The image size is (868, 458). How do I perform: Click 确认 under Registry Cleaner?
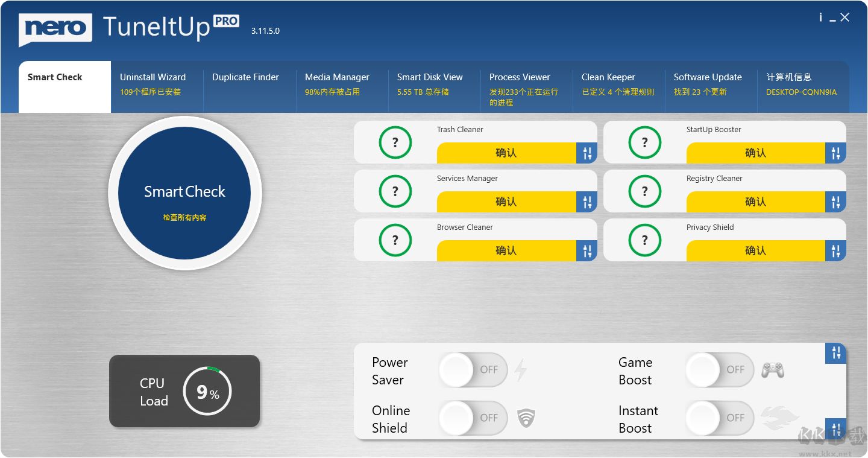[756, 202]
